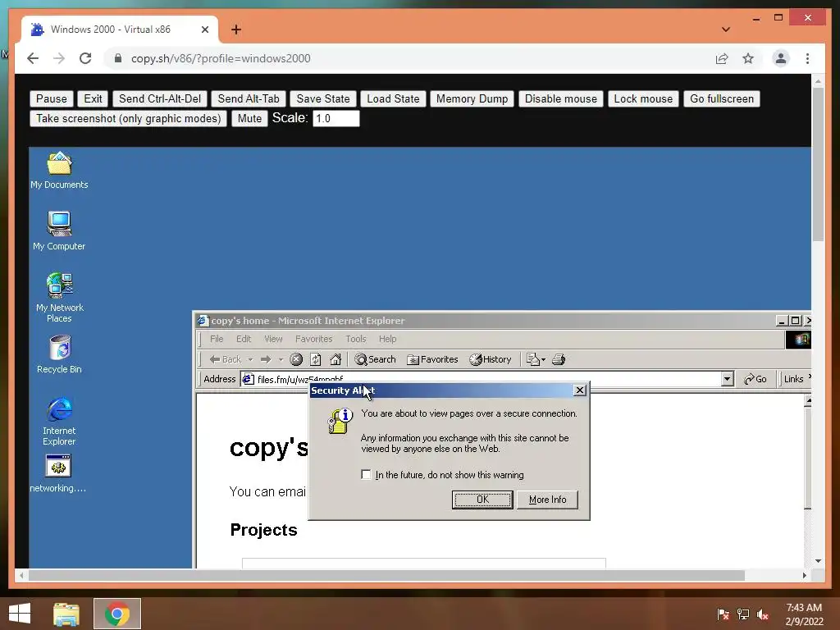Click Lock mouse button
Screen dimensions: 840x630
coord(643,98)
